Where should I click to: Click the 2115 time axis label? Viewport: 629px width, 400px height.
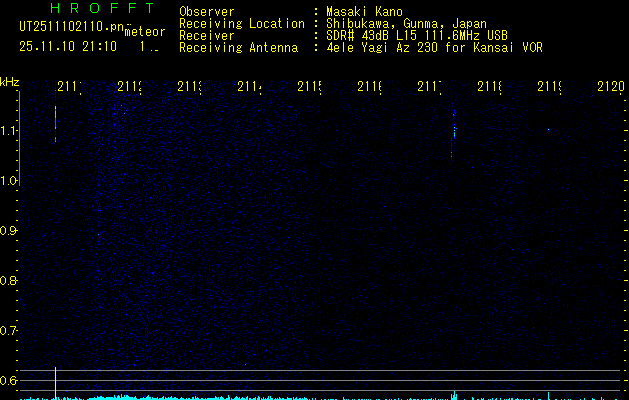tap(309, 86)
